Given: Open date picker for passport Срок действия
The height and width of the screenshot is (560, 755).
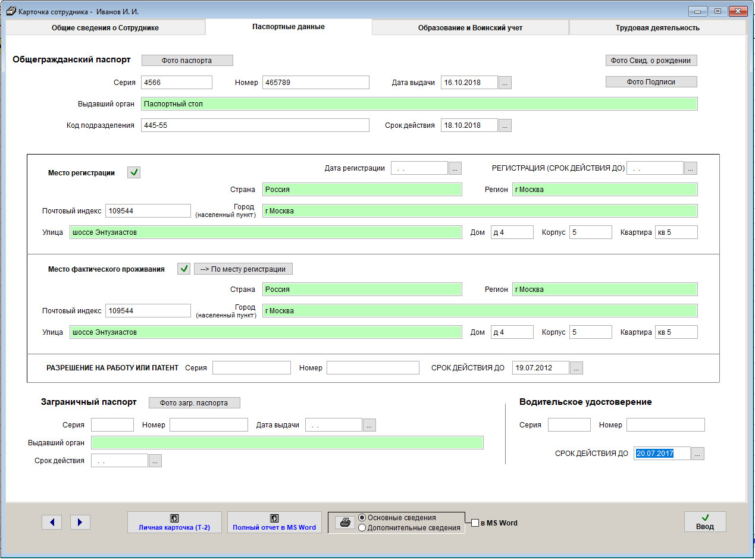Looking at the screenshot, I should [505, 125].
